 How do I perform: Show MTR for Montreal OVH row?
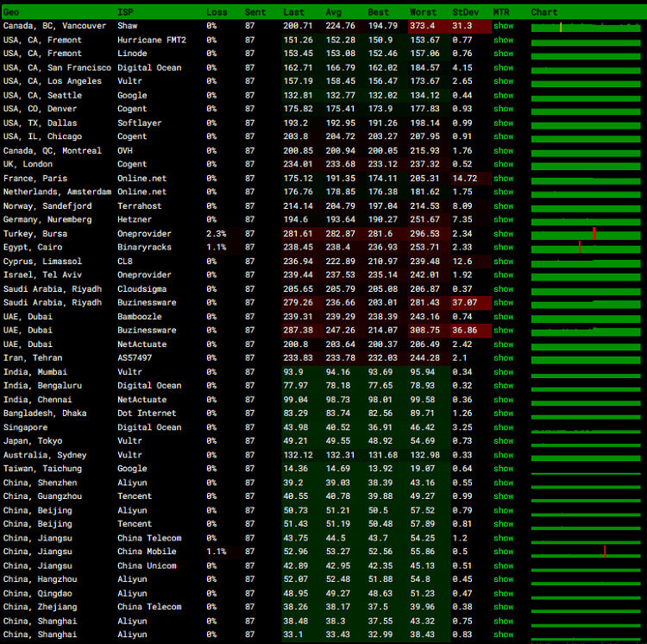504,151
